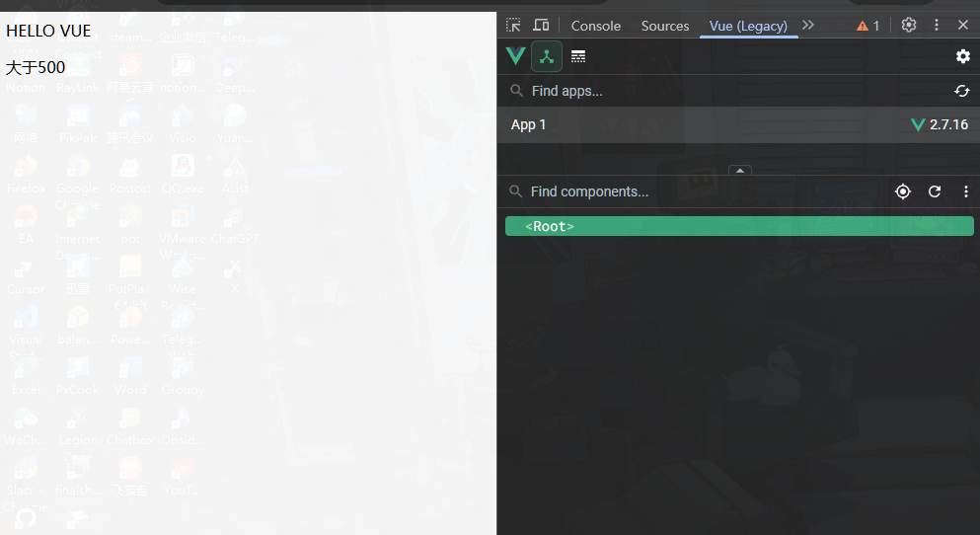
Task: Select the Vue (Legacy) tab
Action: pyautogui.click(x=748, y=26)
